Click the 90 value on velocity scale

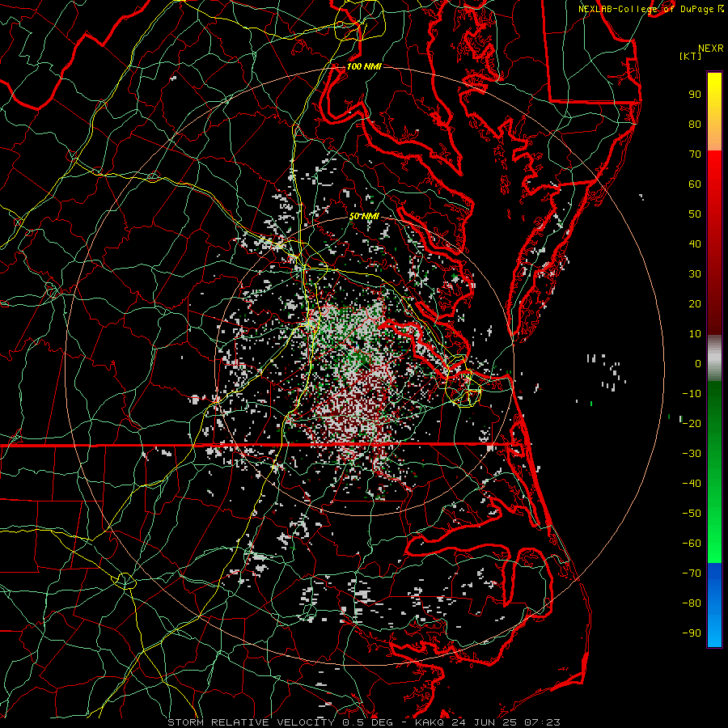[695, 95]
